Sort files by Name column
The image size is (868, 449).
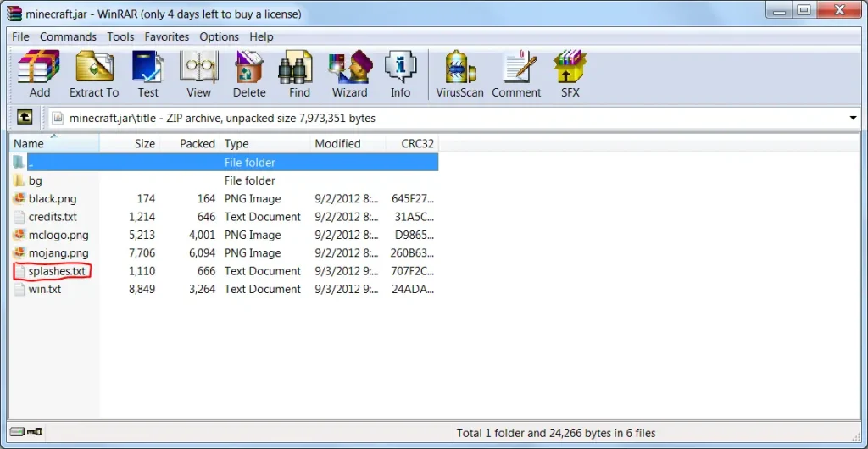(x=54, y=144)
